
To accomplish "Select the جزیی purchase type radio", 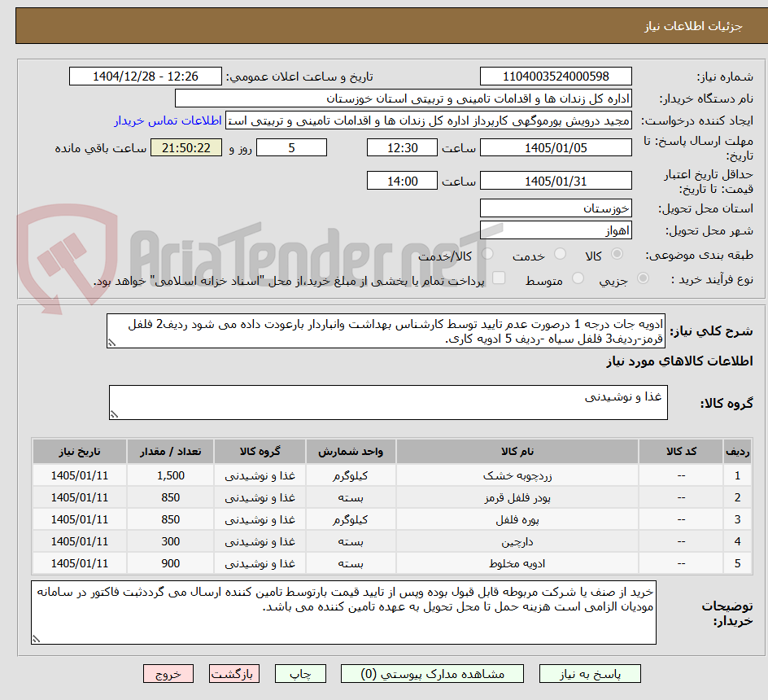I will (x=643, y=278).
